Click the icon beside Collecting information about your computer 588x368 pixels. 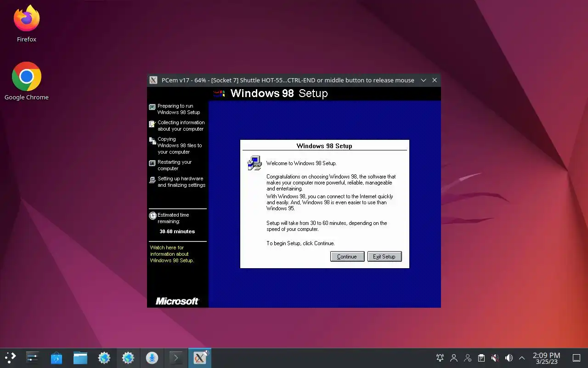(x=153, y=124)
